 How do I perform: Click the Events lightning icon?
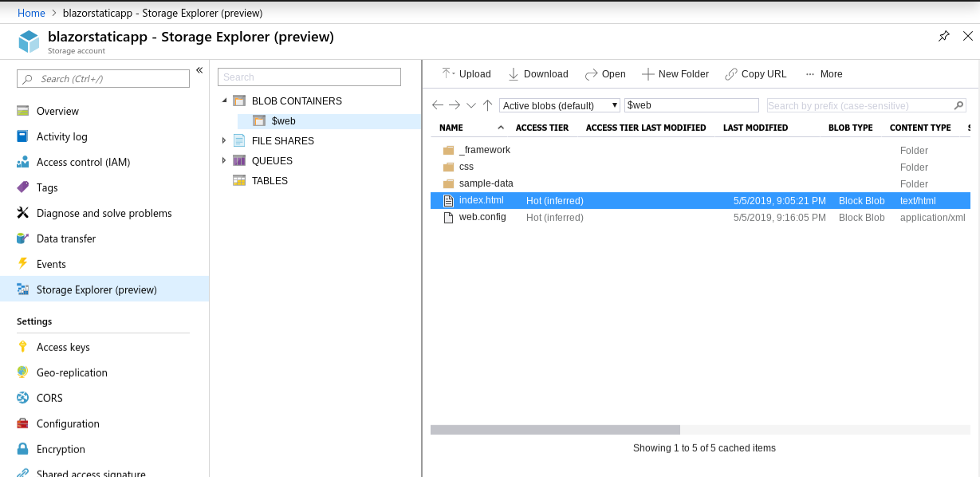point(23,264)
